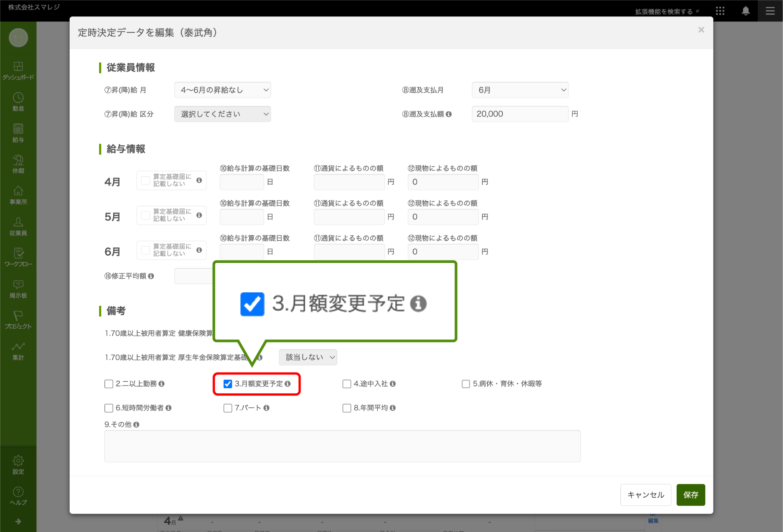Open the 昇(降)給 月 dropdown
Screen dimensions: 783x532
pyautogui.click(x=223, y=90)
